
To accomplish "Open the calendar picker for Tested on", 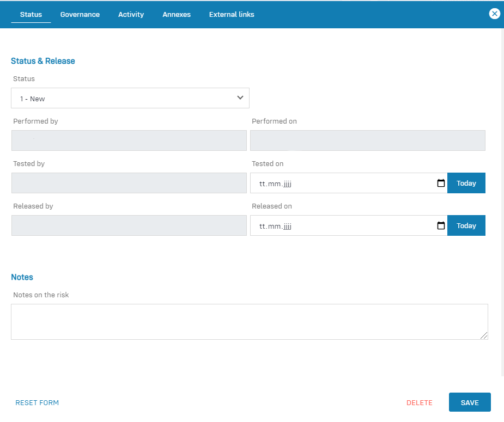I will (x=441, y=184).
